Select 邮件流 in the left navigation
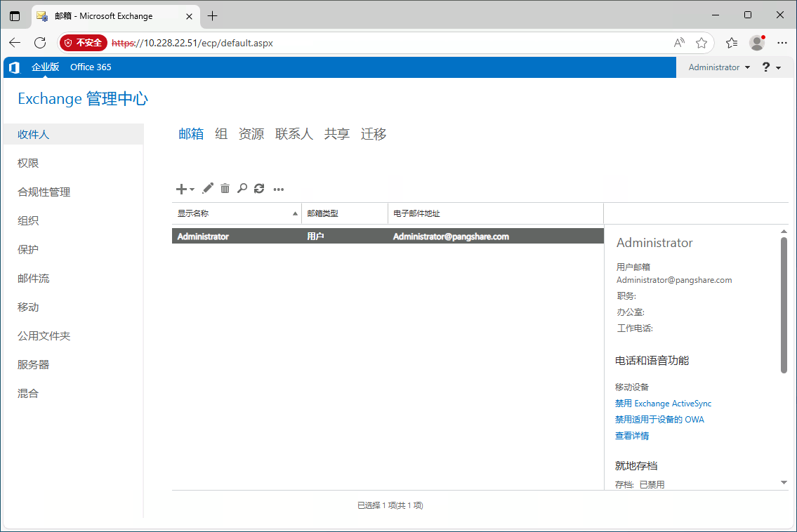The width and height of the screenshot is (797, 532). point(34,279)
